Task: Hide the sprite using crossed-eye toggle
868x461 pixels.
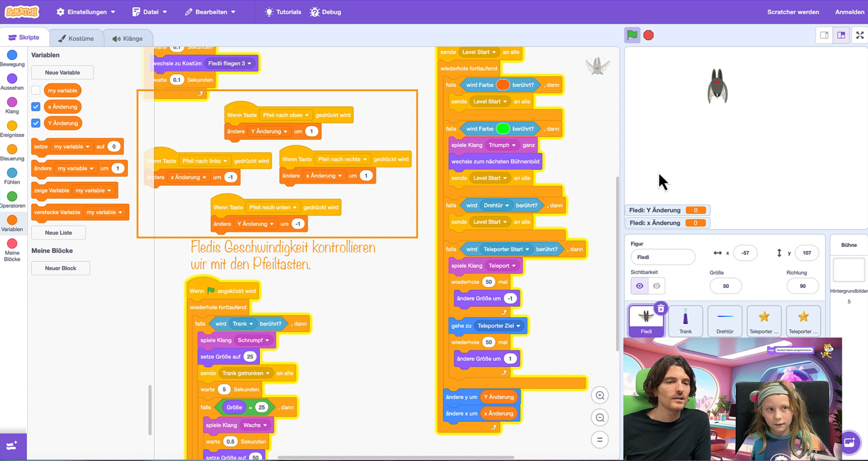Action: point(657,286)
